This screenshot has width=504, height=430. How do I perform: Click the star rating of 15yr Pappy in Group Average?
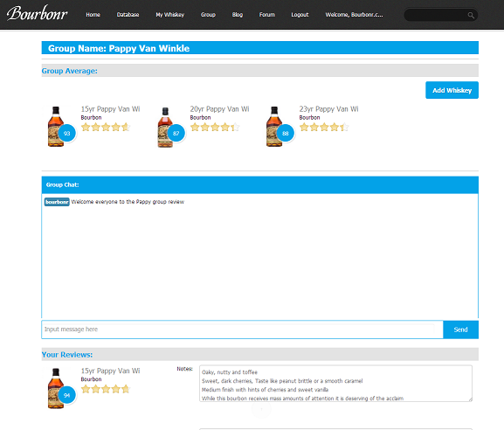106,127
